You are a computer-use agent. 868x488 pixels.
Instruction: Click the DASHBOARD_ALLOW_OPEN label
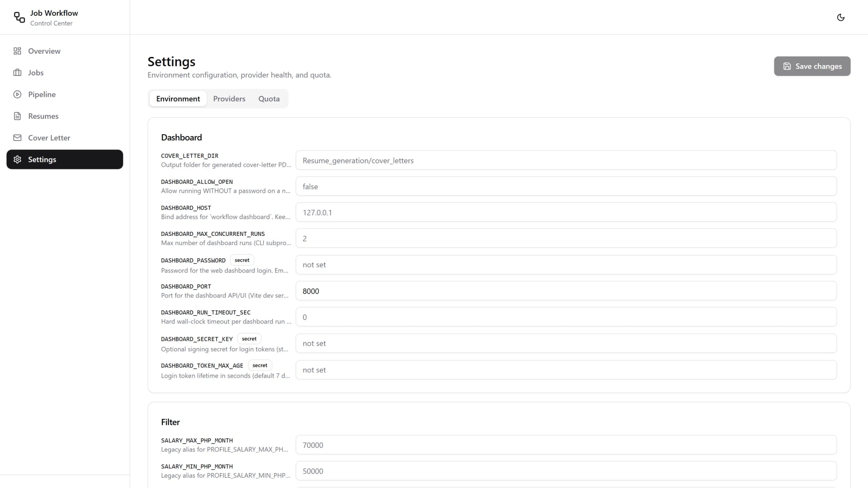point(197,182)
